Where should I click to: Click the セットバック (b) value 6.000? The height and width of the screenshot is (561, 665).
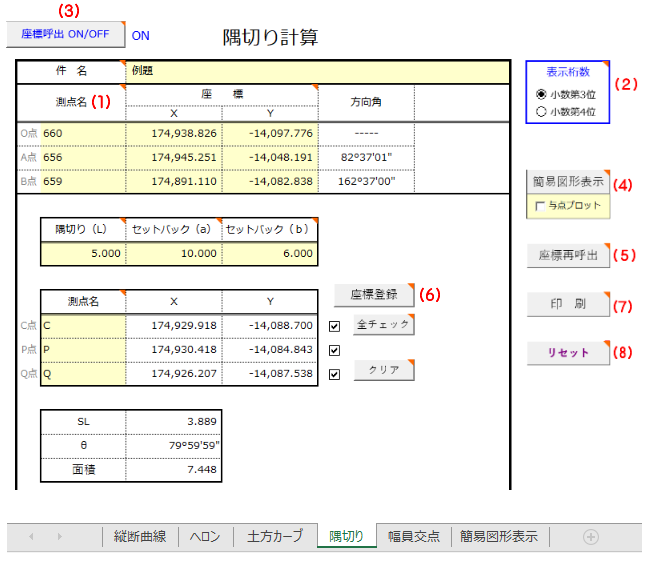[270, 254]
